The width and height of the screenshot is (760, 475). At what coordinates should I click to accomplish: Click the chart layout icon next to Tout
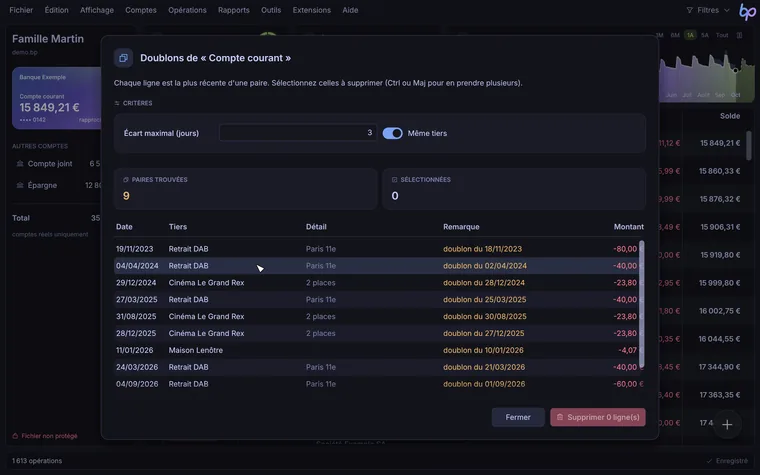739,35
